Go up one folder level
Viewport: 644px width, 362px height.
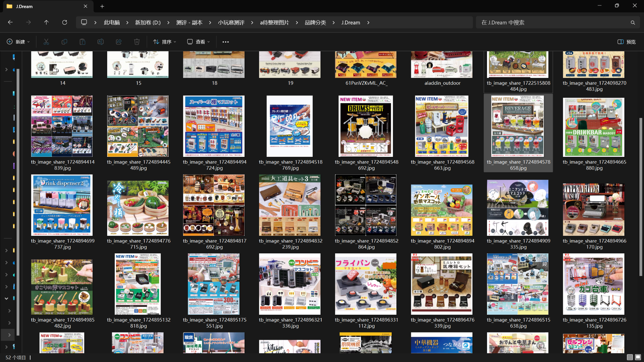tap(46, 23)
